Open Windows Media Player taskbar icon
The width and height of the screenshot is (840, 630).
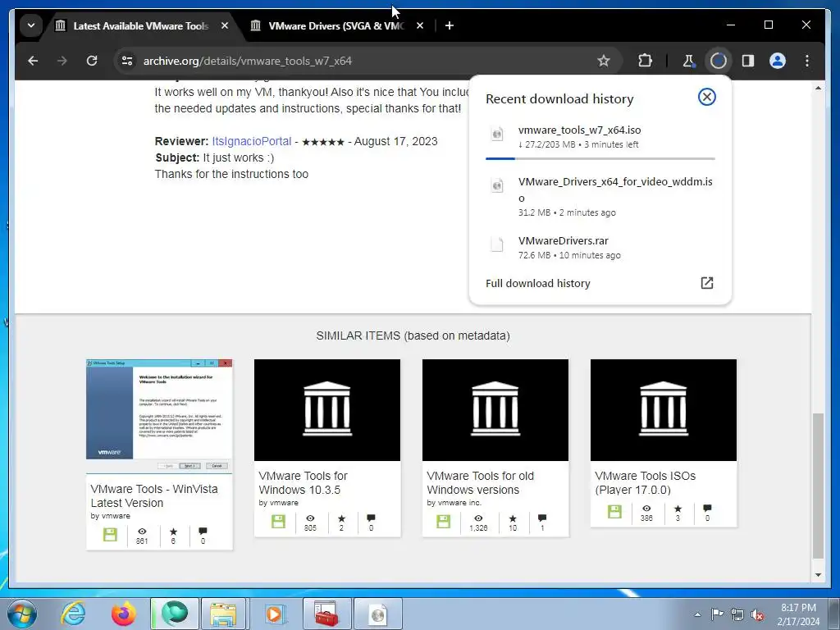pos(274,614)
